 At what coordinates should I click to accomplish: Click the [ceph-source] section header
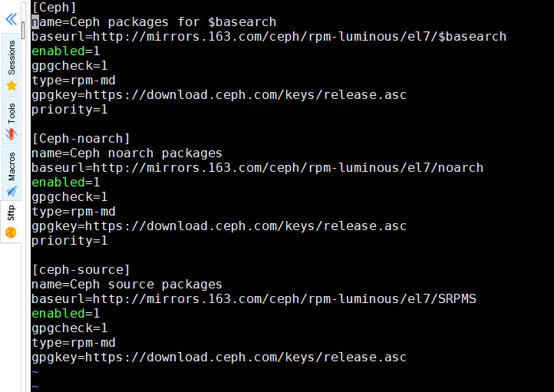tap(81, 270)
